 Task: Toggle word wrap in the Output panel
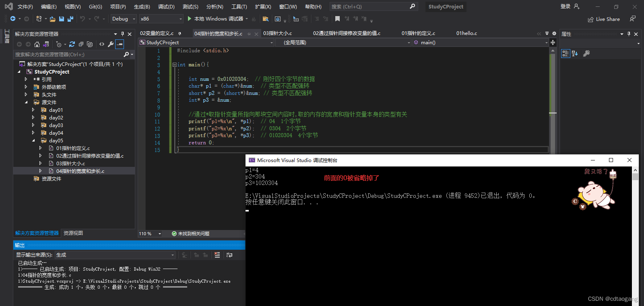click(x=229, y=255)
